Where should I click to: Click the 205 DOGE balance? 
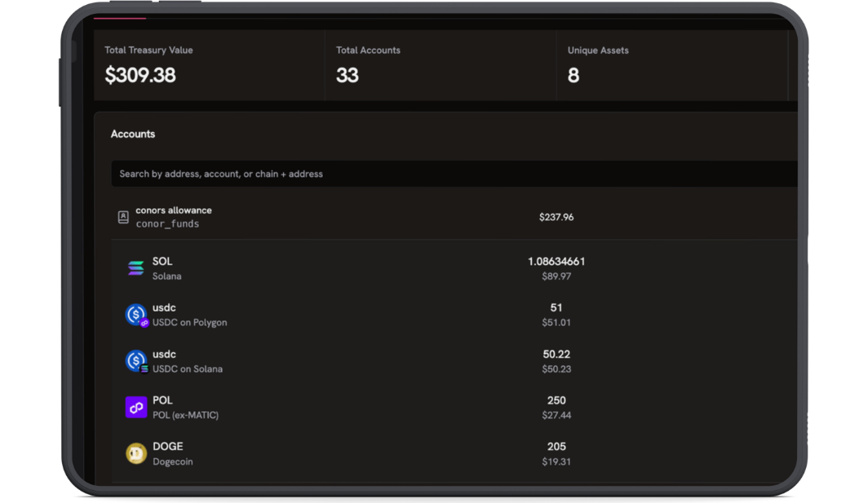click(556, 447)
